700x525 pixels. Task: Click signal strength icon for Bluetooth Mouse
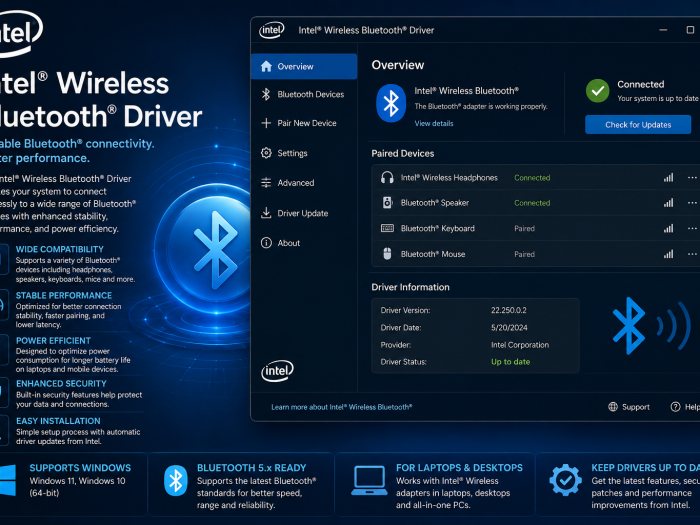(668, 254)
